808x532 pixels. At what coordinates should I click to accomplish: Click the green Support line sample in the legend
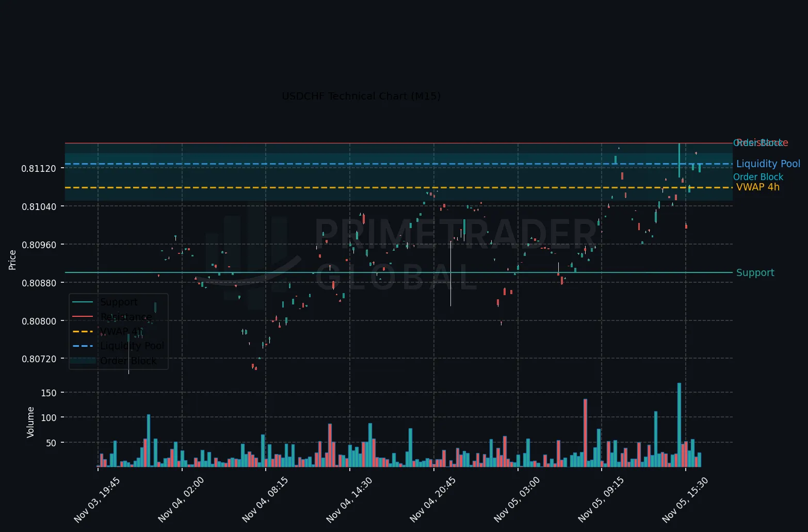[x=83, y=302]
